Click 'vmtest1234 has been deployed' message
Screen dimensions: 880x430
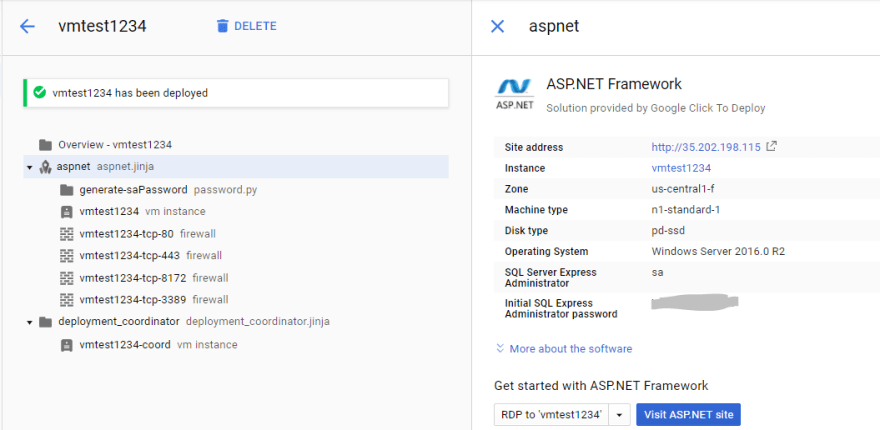coord(130,93)
